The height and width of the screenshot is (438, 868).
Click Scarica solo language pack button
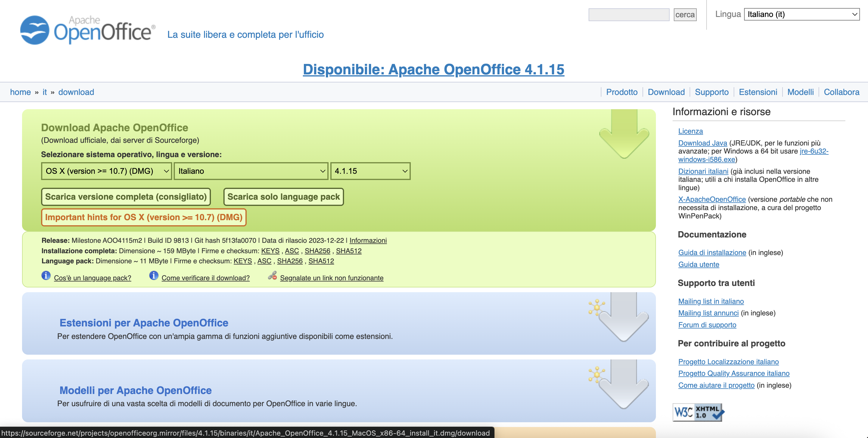(x=284, y=197)
